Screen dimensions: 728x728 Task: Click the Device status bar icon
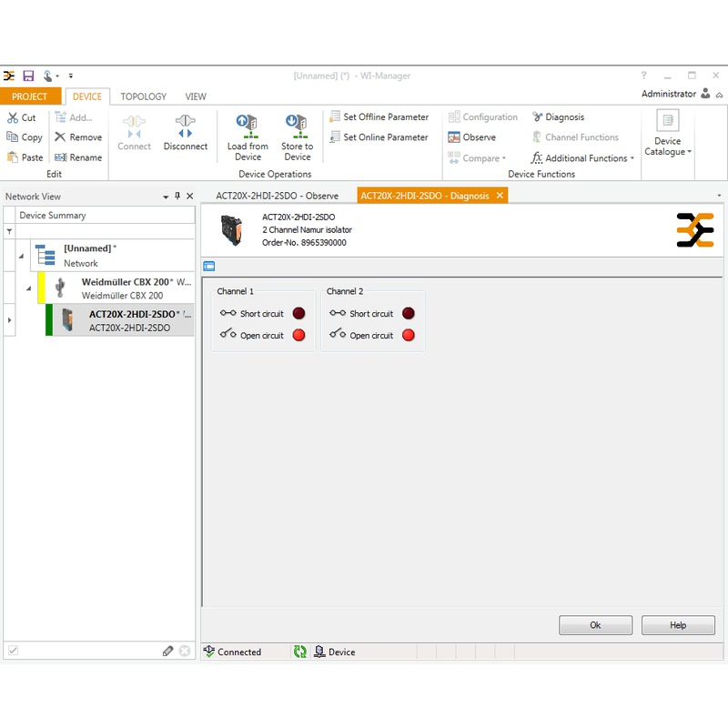click(x=319, y=652)
